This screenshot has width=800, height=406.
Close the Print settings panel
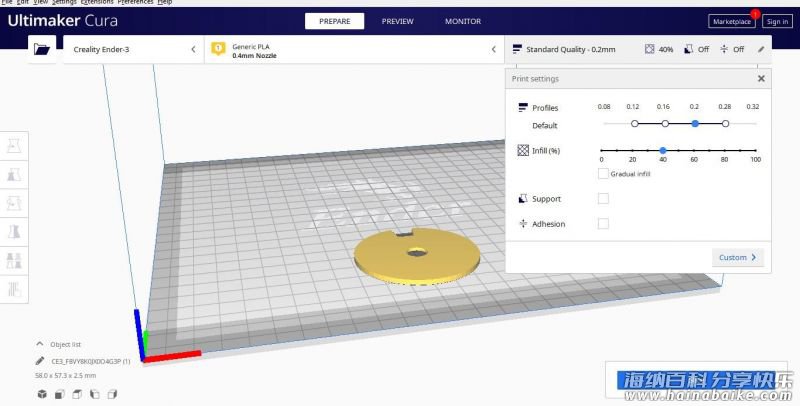click(x=761, y=79)
